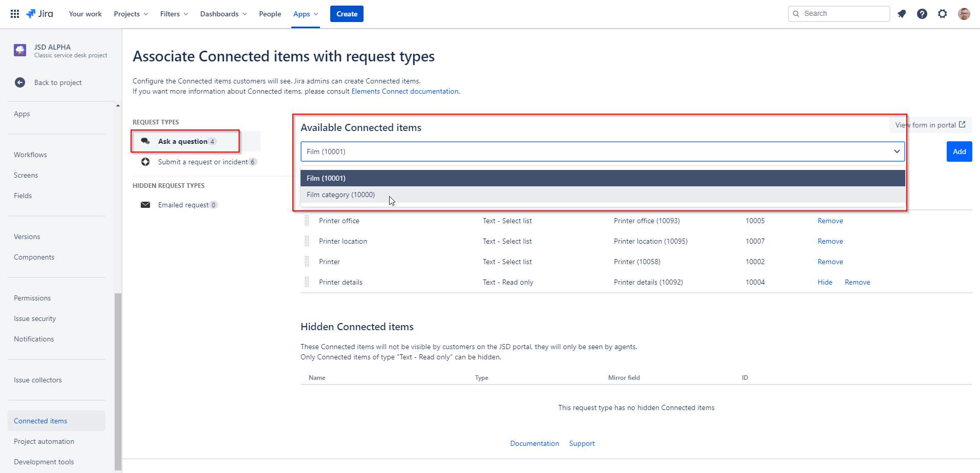Select Submit a request or incident type

pos(203,162)
